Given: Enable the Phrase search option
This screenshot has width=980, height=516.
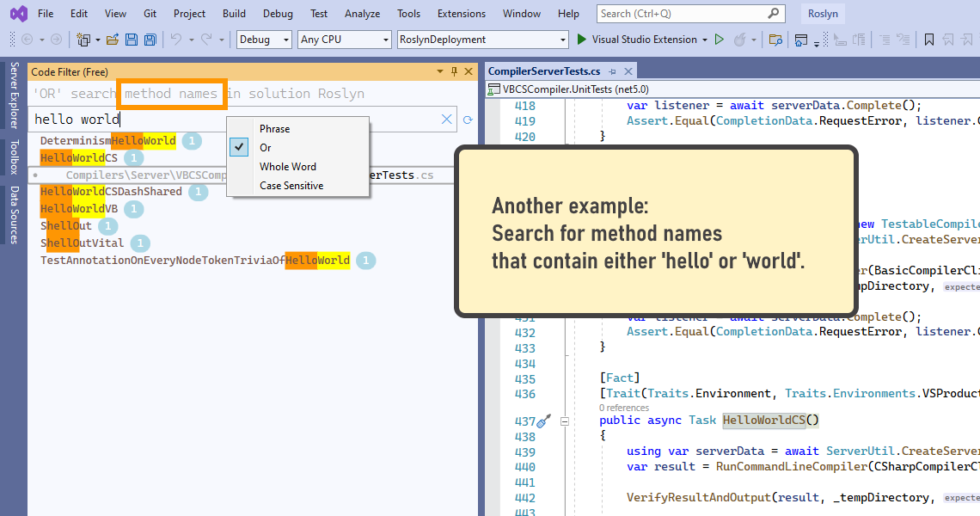Looking at the screenshot, I should [274, 129].
